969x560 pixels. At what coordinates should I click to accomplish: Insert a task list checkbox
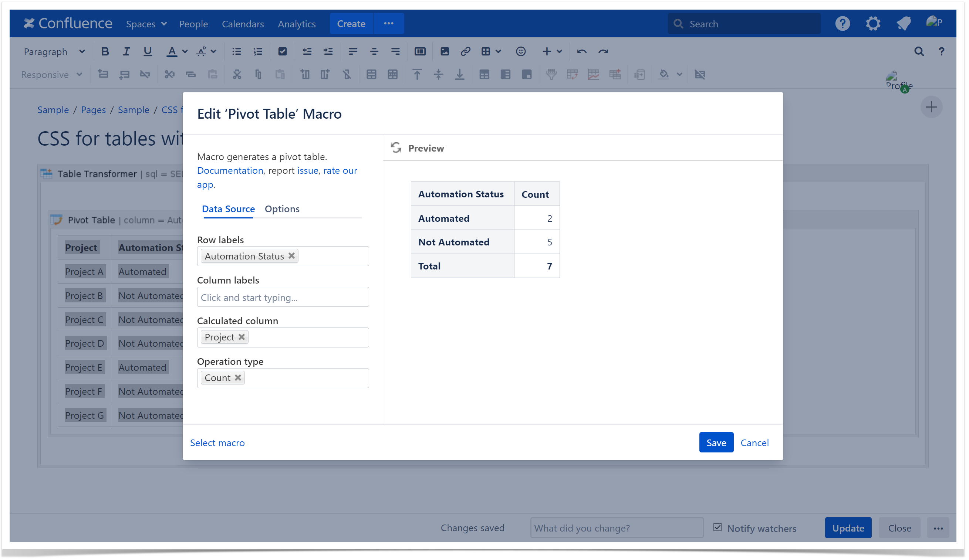(x=283, y=51)
